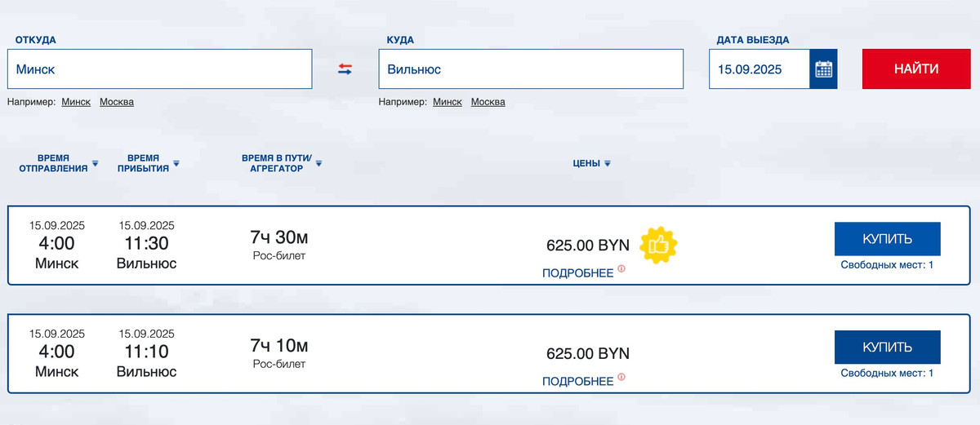This screenshot has width=980, height=425.
Task: Sort by prices arrow
Action: [608, 164]
